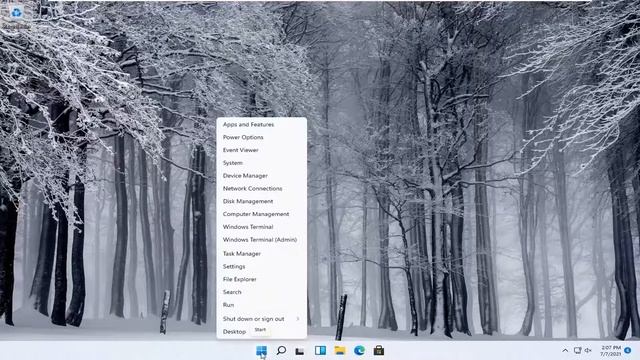Open Microsoft Store taskbar icon
The image size is (640, 360).
(379, 350)
